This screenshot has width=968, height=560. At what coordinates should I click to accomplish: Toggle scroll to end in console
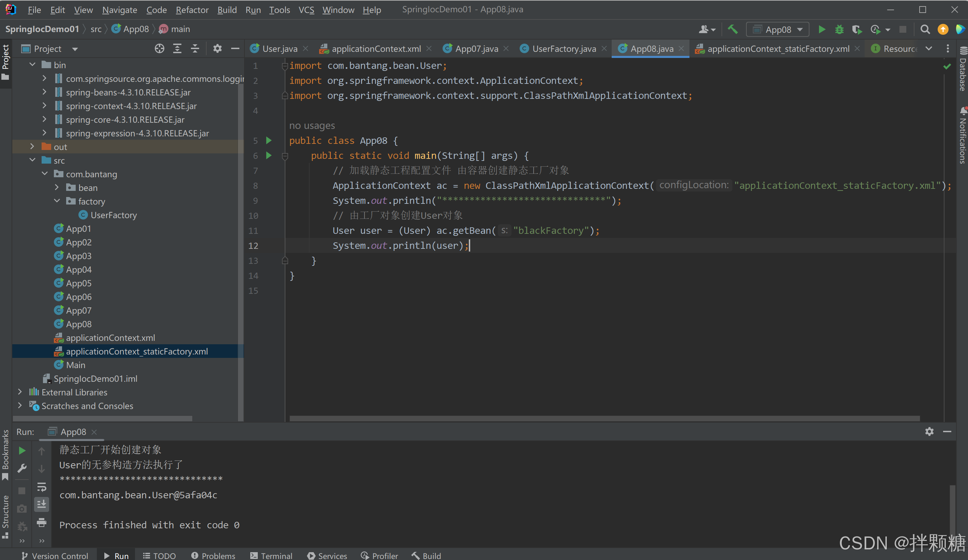42,504
